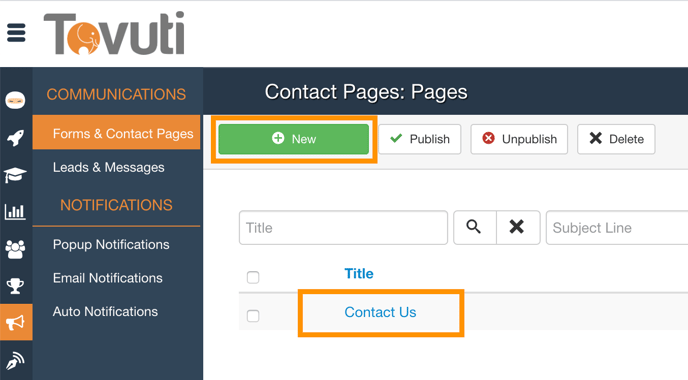
Task: Open Popup Notifications
Action: tap(111, 244)
